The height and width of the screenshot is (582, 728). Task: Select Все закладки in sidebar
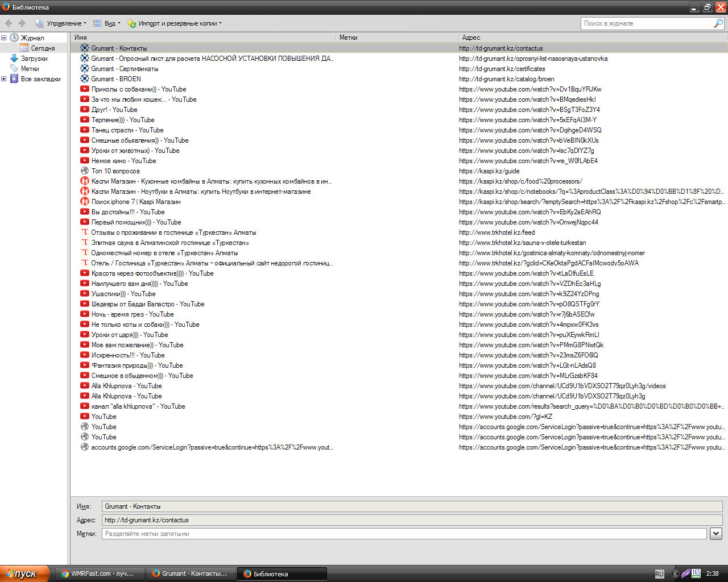[41, 79]
